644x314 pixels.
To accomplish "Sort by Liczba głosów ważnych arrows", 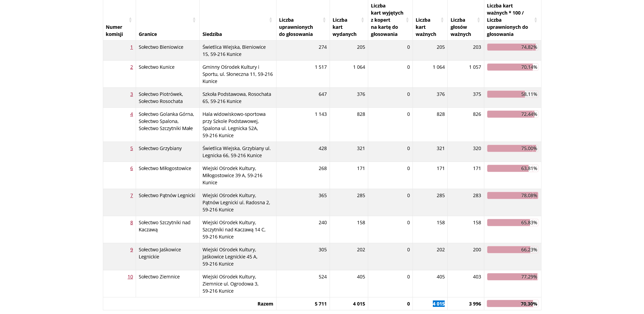I will (x=479, y=20).
